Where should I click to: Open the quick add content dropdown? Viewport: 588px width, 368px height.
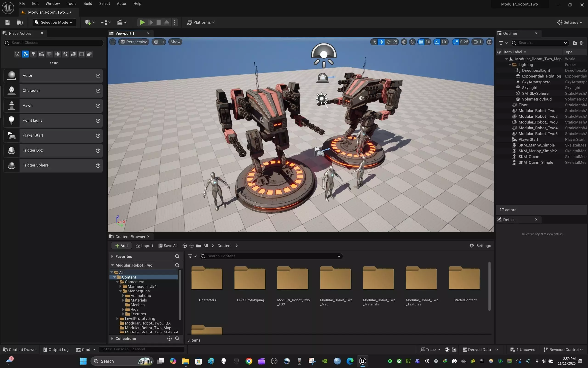click(90, 22)
